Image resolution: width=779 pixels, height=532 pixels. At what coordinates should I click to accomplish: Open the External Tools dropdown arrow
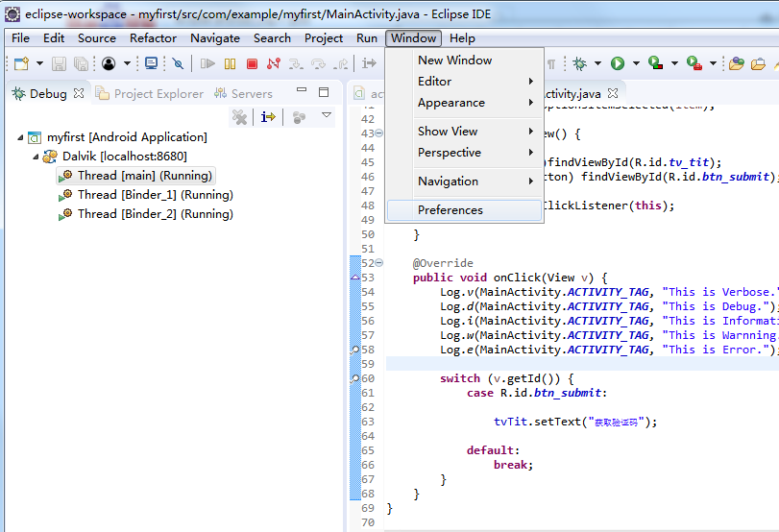713,63
